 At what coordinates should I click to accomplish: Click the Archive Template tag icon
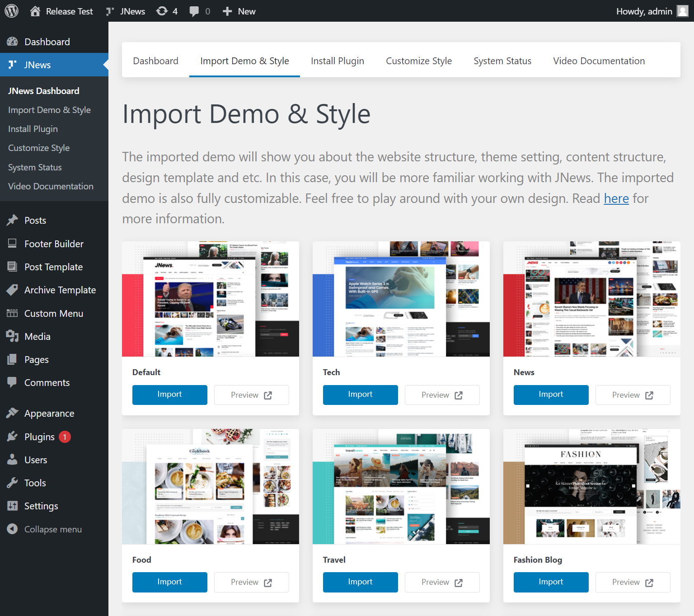pos(12,290)
